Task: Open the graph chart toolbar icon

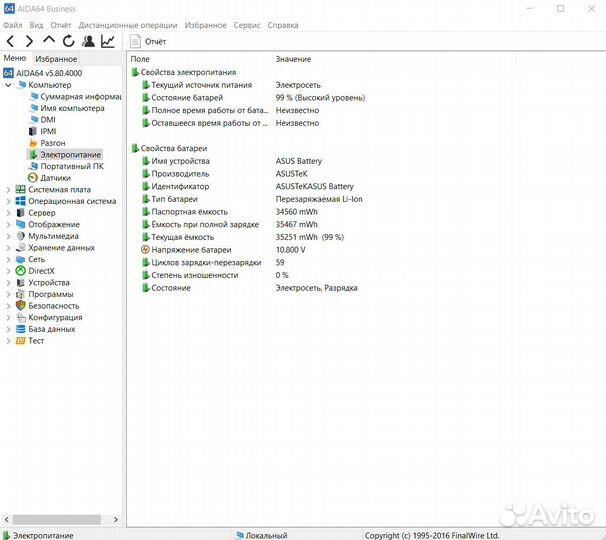Action: pyautogui.click(x=108, y=41)
